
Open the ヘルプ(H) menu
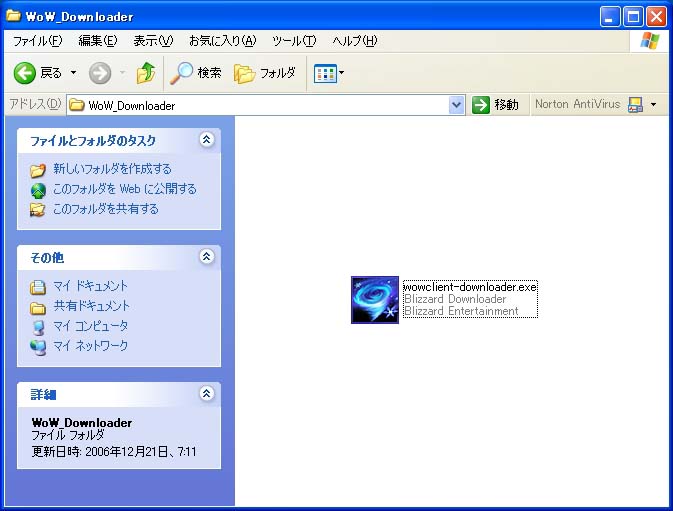point(355,41)
